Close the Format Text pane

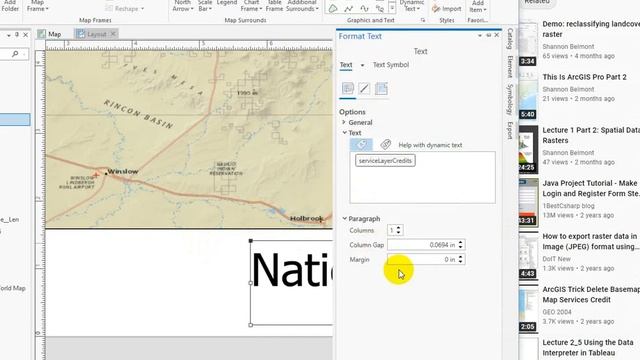(497, 36)
